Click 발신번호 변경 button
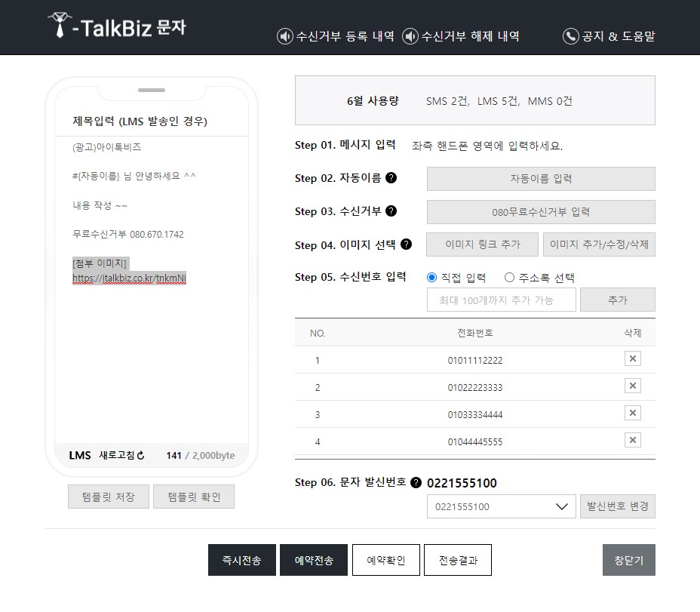 coord(618,506)
